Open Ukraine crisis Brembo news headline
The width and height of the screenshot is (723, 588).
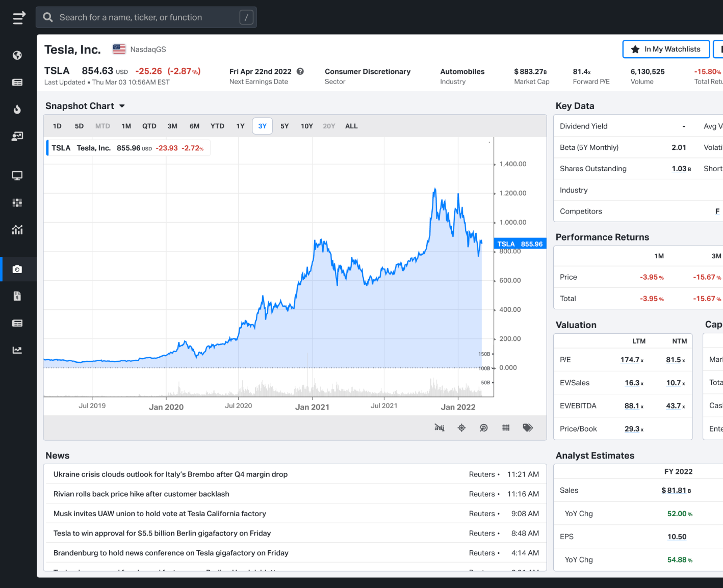click(x=170, y=474)
